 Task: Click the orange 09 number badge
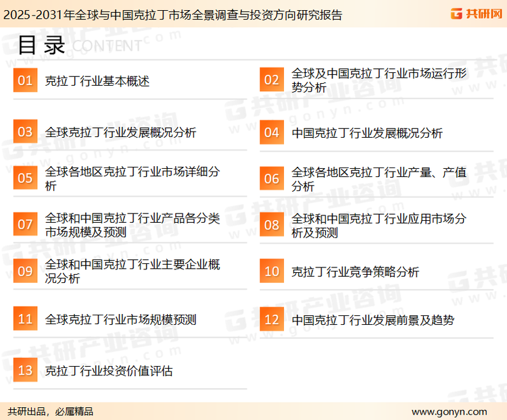pyautogui.click(x=25, y=271)
